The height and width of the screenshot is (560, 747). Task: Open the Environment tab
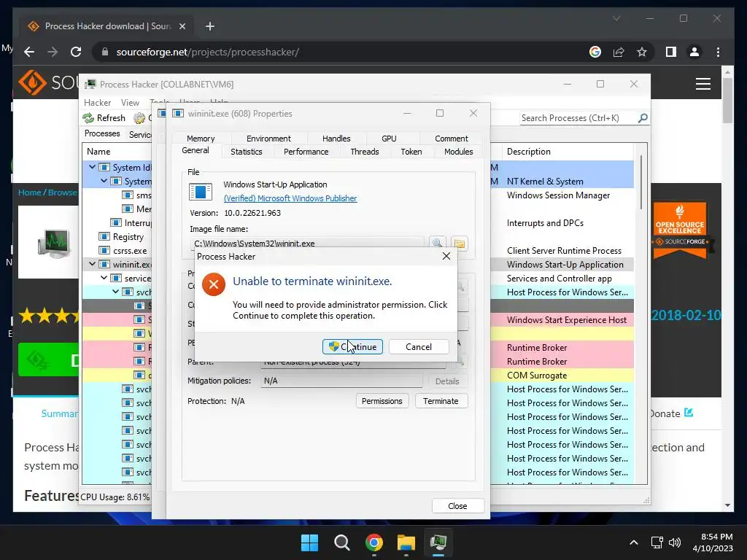tap(268, 139)
